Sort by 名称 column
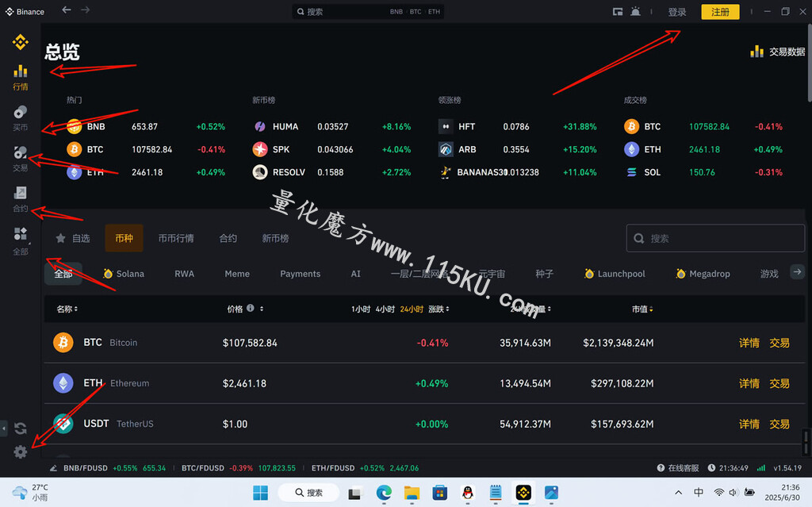 click(67, 309)
